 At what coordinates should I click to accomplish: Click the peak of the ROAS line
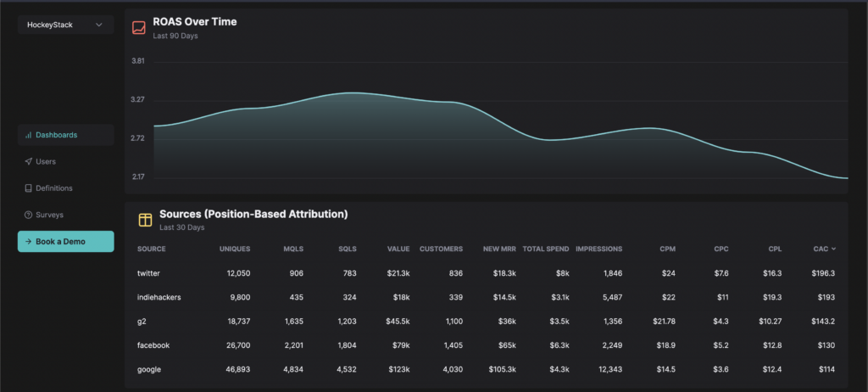click(x=350, y=92)
